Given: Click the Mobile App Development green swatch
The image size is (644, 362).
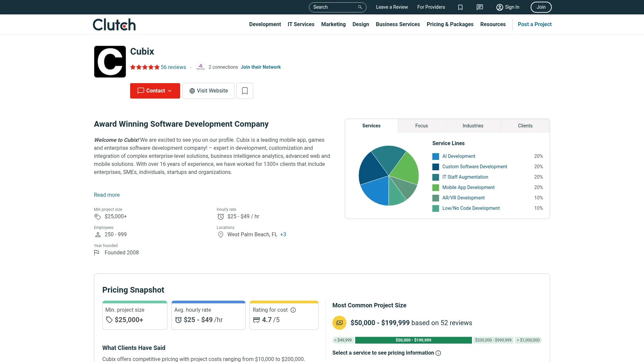Looking at the screenshot, I should click(x=436, y=188).
